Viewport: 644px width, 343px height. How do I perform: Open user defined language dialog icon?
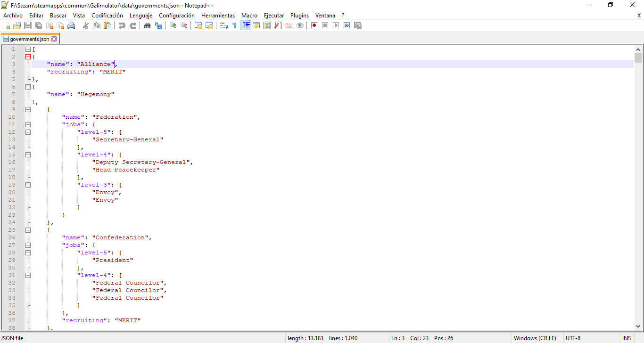[256, 25]
